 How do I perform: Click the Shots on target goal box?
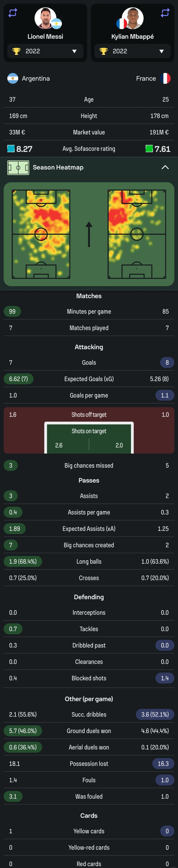(x=89, y=438)
